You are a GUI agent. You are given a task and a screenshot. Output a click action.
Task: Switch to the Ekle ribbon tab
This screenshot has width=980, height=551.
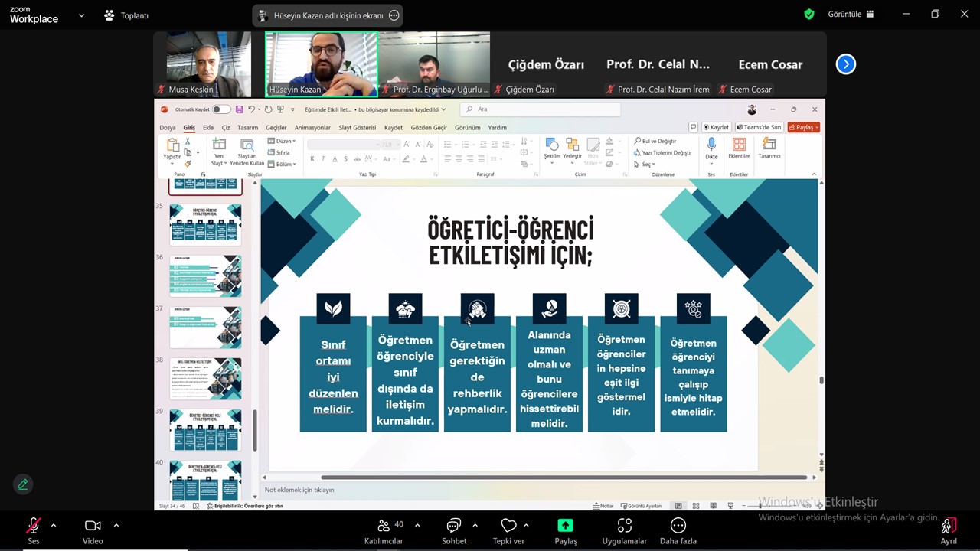point(207,128)
